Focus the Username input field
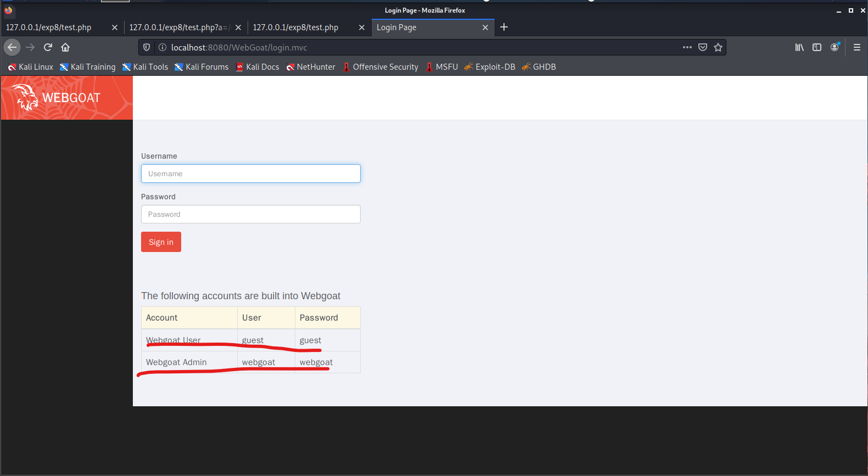 251,173
